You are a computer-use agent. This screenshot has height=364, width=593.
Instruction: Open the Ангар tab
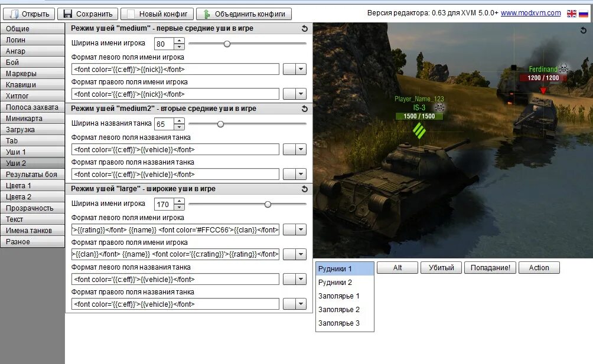click(x=32, y=51)
